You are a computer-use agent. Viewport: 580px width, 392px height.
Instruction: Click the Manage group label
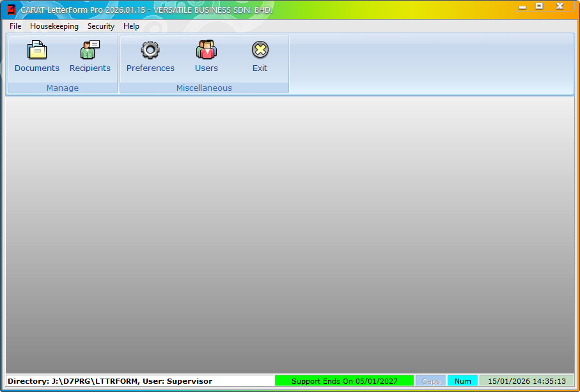click(63, 88)
